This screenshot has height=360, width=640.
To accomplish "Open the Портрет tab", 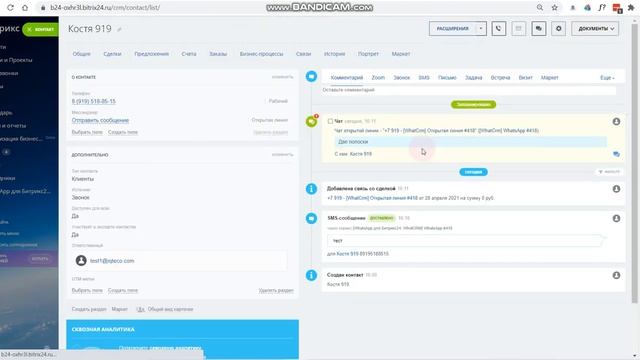I will [x=368, y=54].
